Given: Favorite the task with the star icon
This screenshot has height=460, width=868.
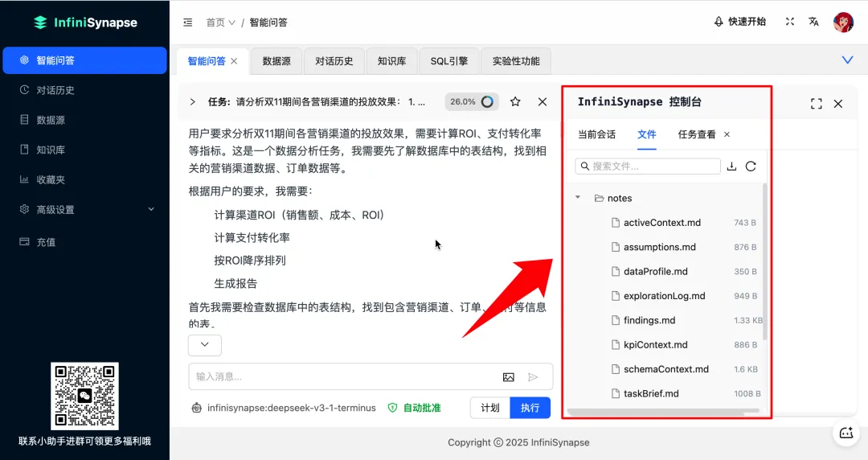Looking at the screenshot, I should point(515,101).
